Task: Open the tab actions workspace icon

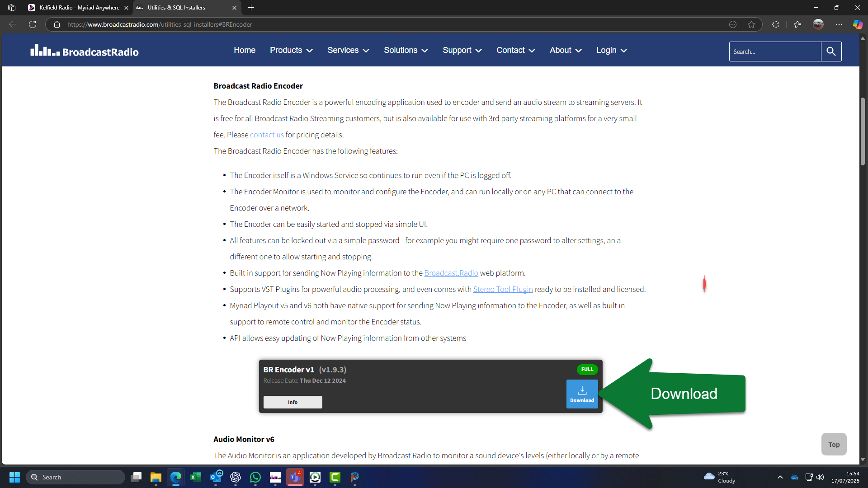Action: point(12,8)
